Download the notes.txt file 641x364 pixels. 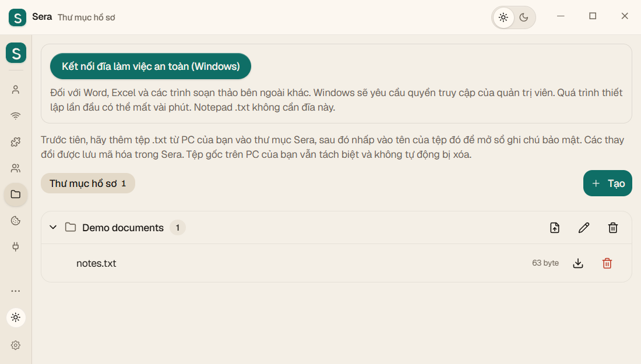[578, 263]
